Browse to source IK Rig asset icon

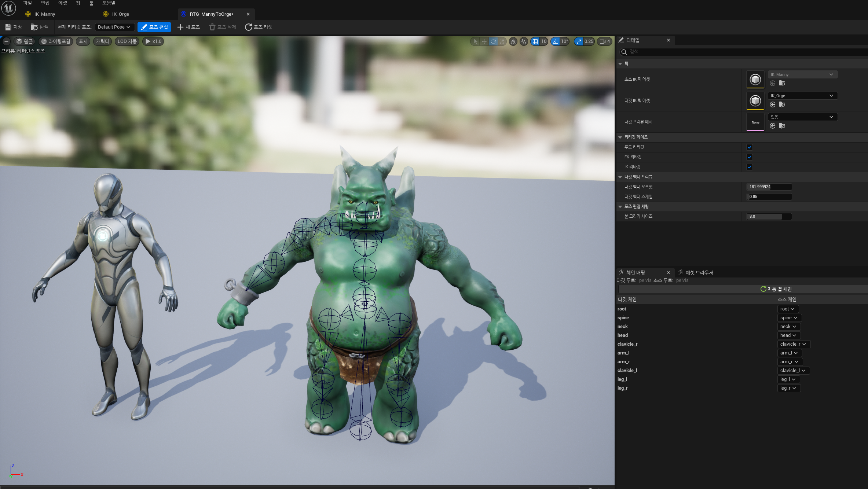[x=782, y=83]
